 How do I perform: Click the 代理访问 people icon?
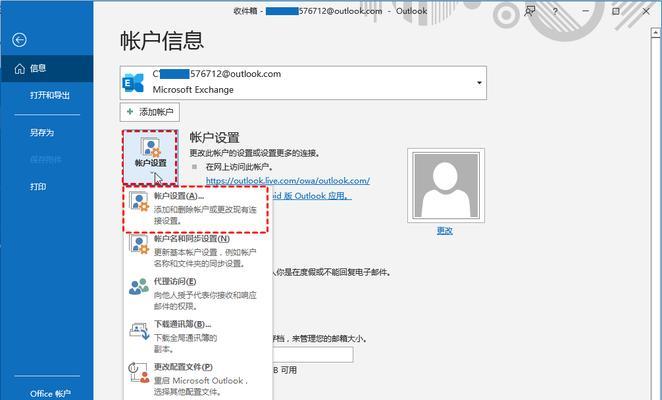pyautogui.click(x=139, y=287)
